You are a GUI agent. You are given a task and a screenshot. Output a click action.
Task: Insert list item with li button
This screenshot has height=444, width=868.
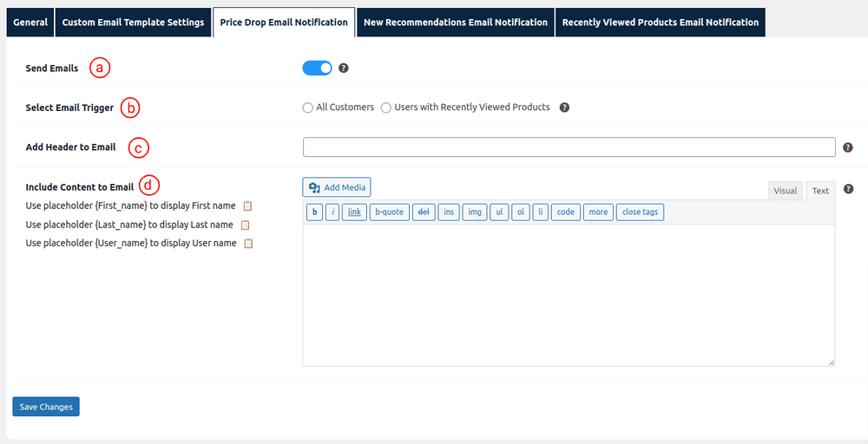point(541,212)
